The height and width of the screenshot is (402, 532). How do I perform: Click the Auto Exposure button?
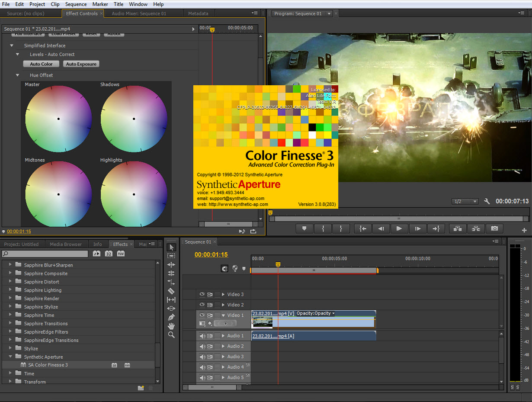point(81,64)
